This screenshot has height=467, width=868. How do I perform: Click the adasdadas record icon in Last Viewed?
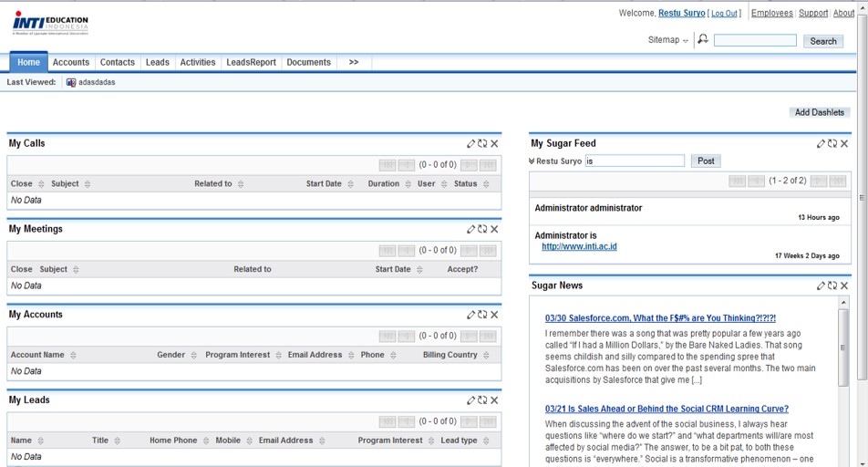[71, 82]
